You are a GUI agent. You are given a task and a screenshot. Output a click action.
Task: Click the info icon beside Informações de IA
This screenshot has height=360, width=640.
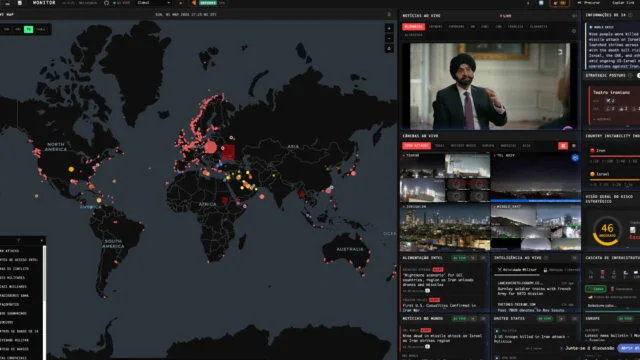631,15
